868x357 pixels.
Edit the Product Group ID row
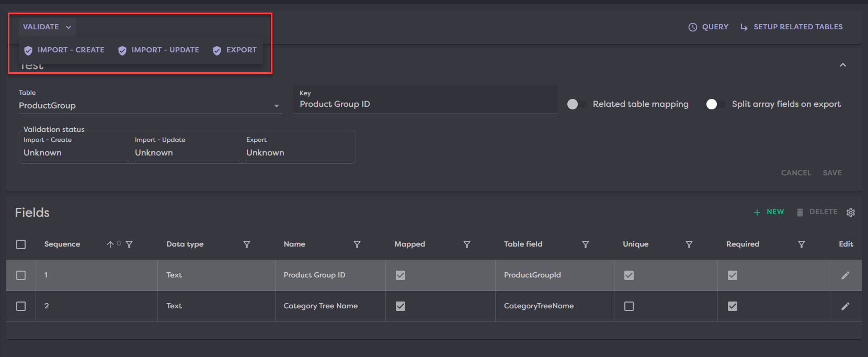[845, 275]
